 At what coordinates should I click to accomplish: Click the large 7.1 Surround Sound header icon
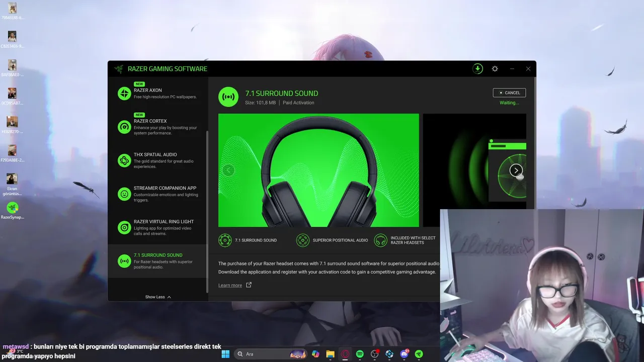click(x=228, y=97)
